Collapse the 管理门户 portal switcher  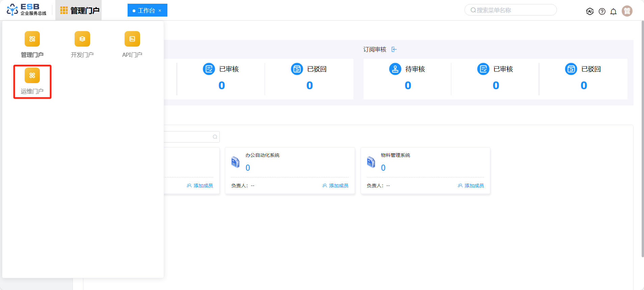(x=79, y=10)
